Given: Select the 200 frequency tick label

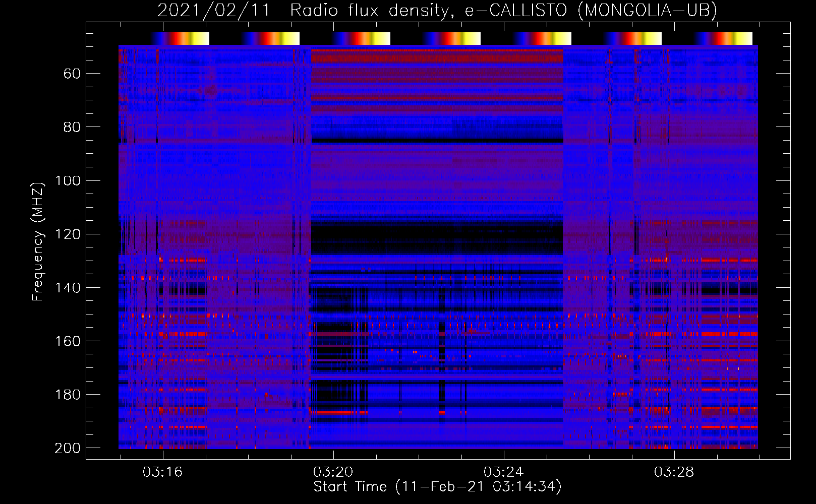Looking at the screenshot, I should [x=68, y=448].
